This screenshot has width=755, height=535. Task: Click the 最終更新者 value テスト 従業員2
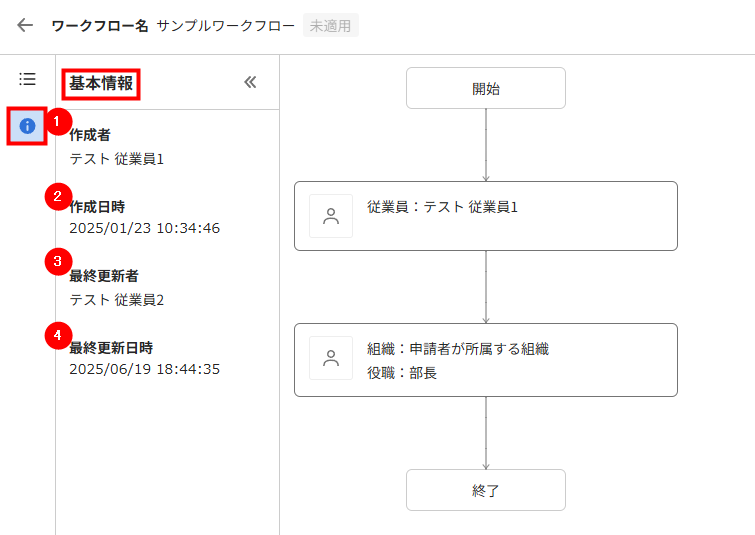pyautogui.click(x=117, y=300)
